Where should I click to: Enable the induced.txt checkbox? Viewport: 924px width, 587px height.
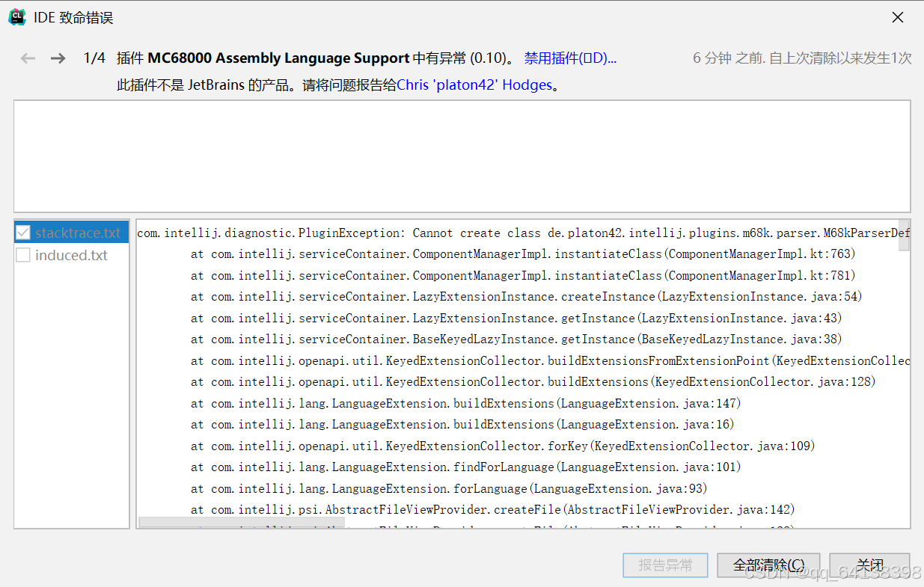click(x=22, y=254)
